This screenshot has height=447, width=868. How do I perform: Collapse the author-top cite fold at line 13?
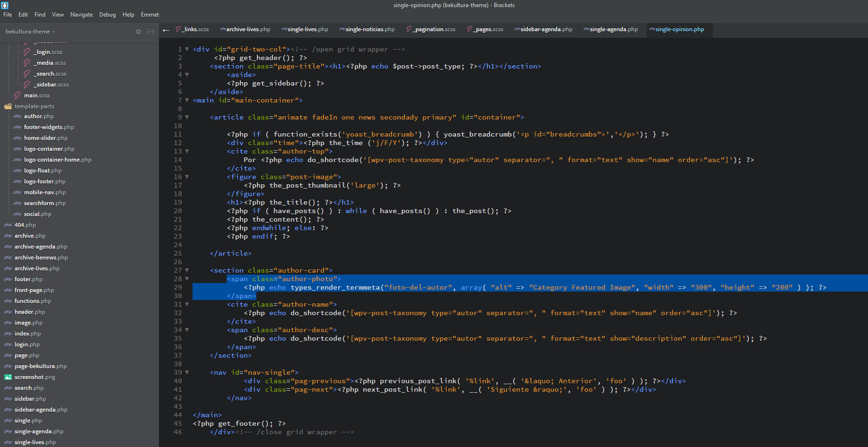tap(187, 151)
